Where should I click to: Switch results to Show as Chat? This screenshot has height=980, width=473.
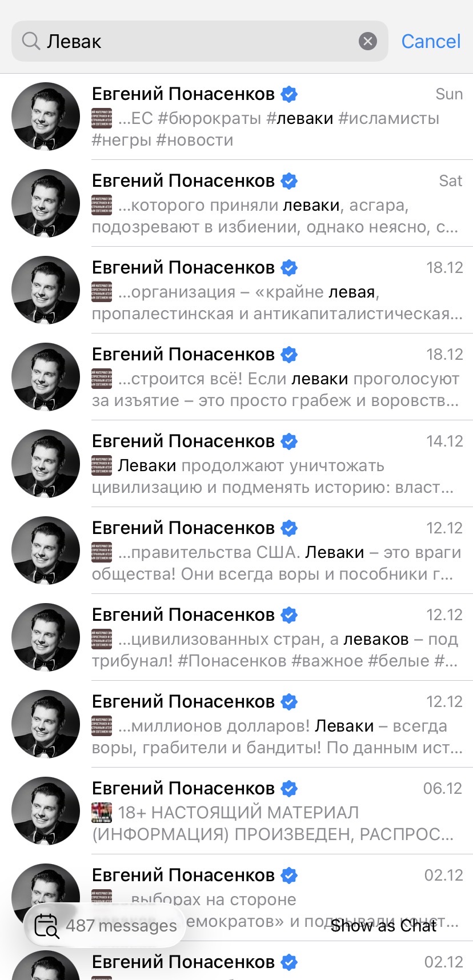coord(384,926)
